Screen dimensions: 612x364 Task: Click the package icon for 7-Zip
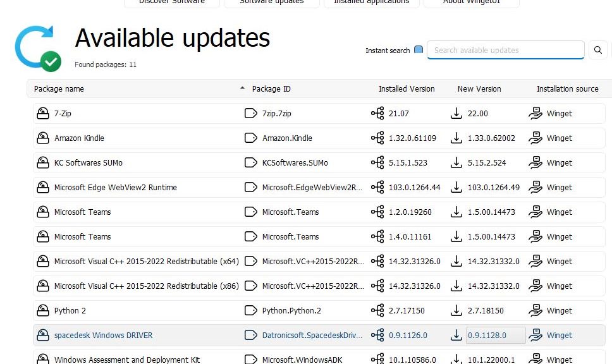pyautogui.click(x=43, y=113)
